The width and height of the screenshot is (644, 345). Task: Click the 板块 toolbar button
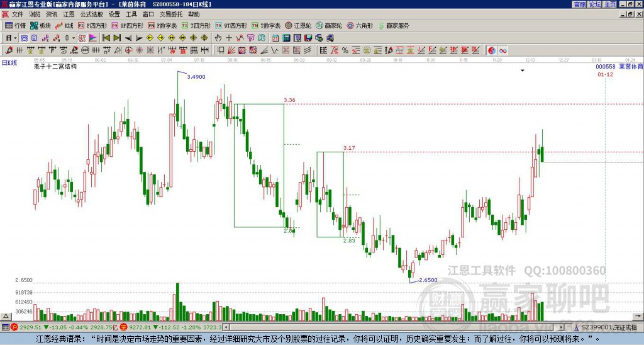tap(41, 25)
